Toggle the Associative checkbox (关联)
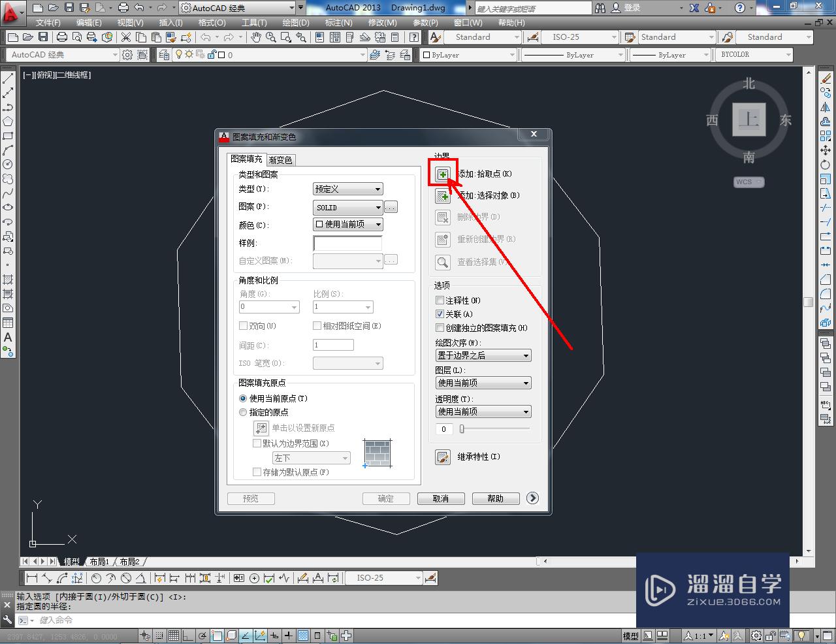The height and width of the screenshot is (644, 836). [x=440, y=314]
